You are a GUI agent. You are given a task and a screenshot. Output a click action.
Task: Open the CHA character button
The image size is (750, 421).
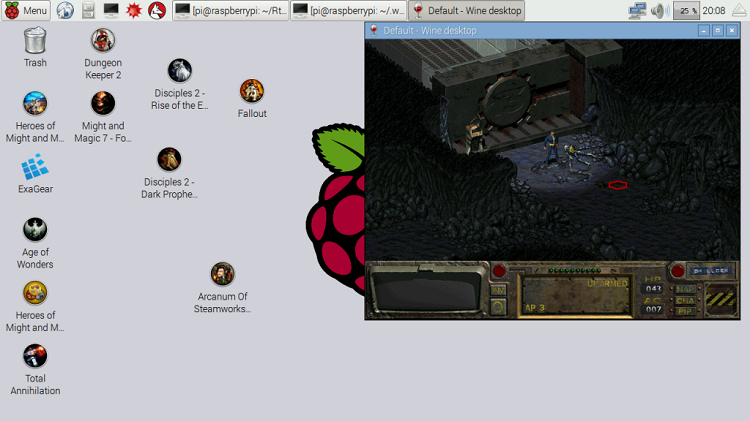point(685,300)
